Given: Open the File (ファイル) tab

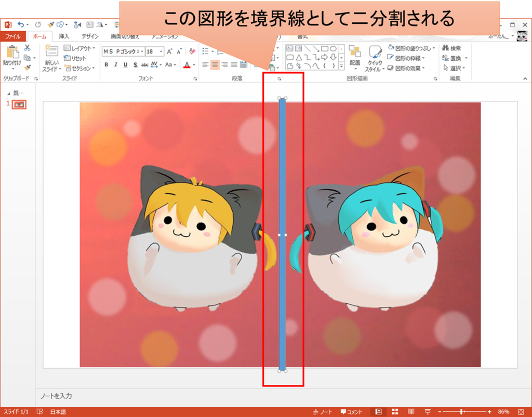Looking at the screenshot, I should point(13,36).
